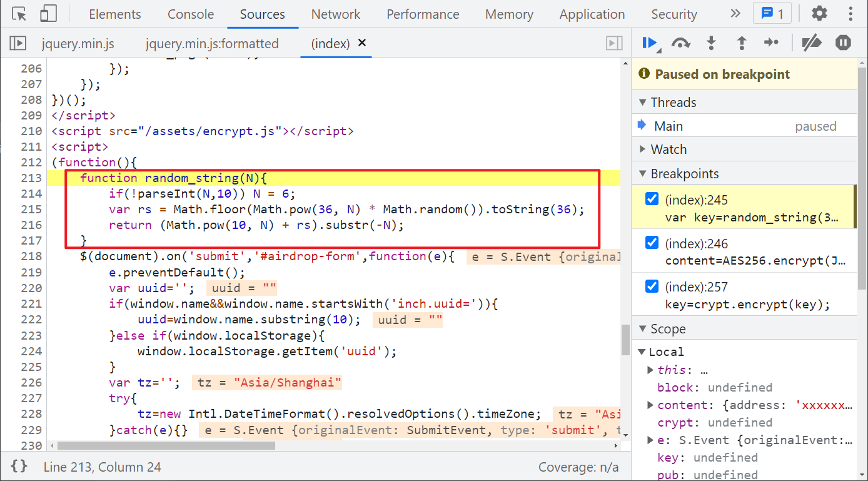Toggle the device toolbar icon
This screenshot has height=481, width=868.
[48, 14]
